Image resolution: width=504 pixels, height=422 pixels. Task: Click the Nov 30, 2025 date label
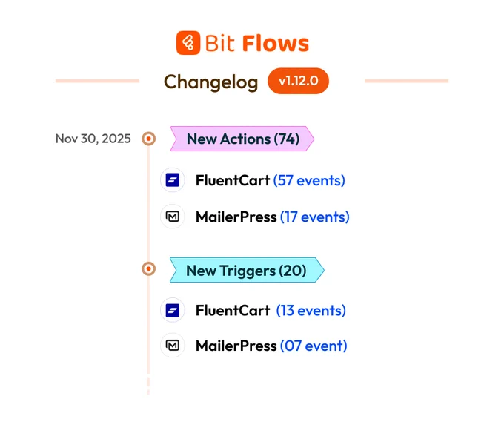93,139
